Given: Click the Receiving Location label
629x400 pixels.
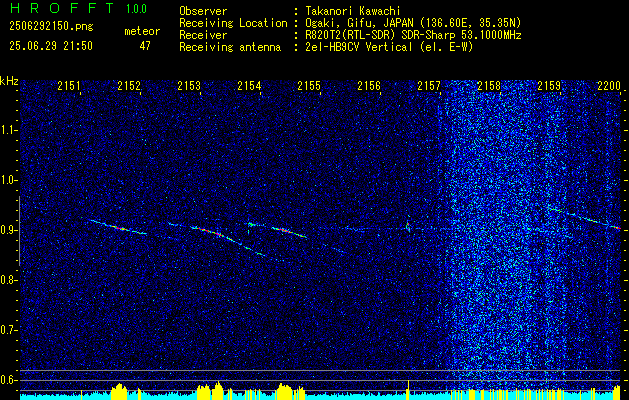Looking at the screenshot, I should coord(233,23).
